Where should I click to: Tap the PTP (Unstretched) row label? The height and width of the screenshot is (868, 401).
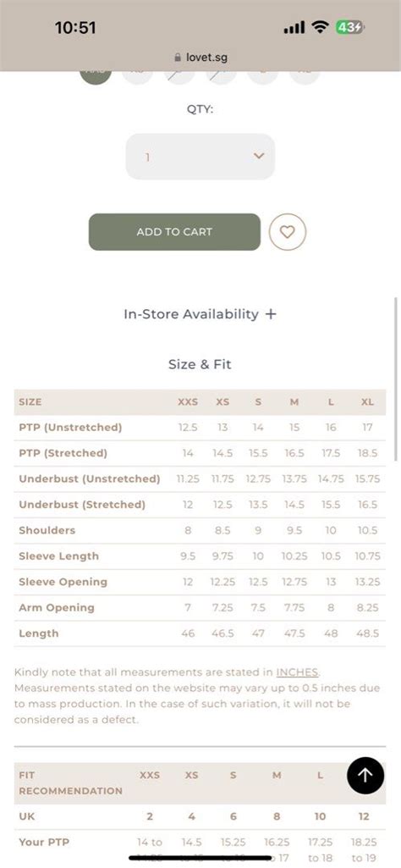pos(70,428)
